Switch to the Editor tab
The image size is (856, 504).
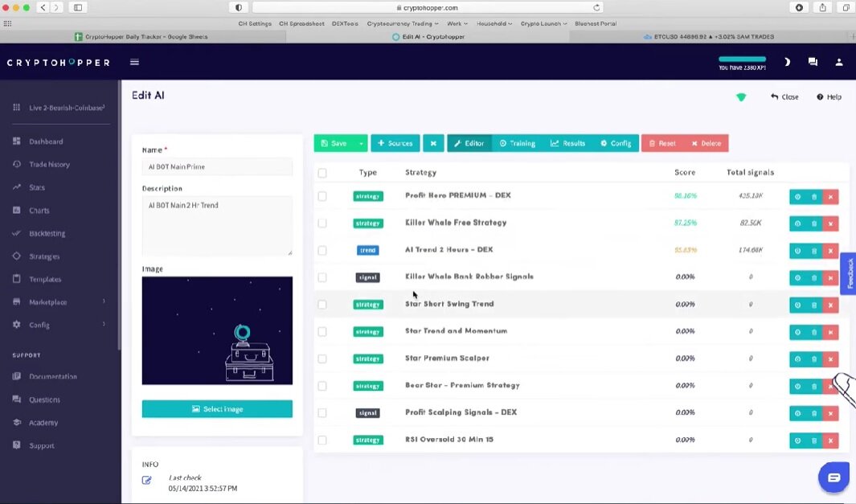(x=469, y=143)
